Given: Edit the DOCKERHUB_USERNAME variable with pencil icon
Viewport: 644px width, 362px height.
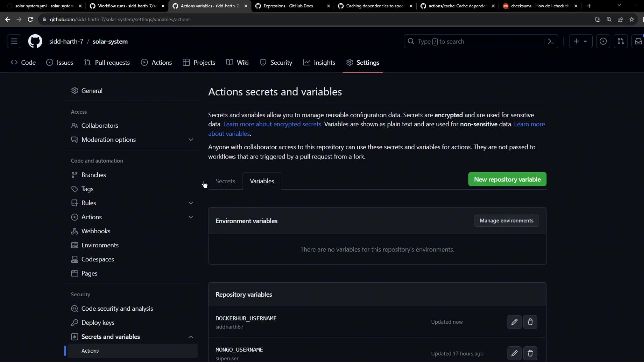Looking at the screenshot, I should 514,322.
